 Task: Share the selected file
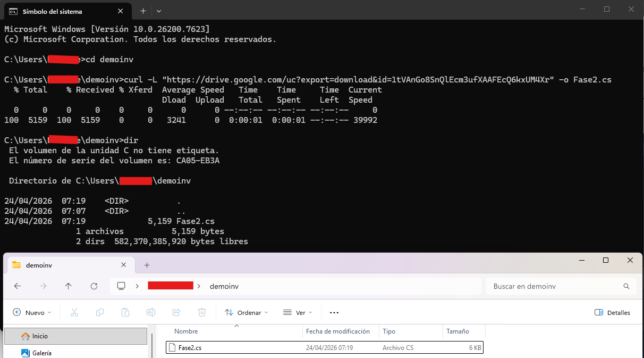(176, 312)
